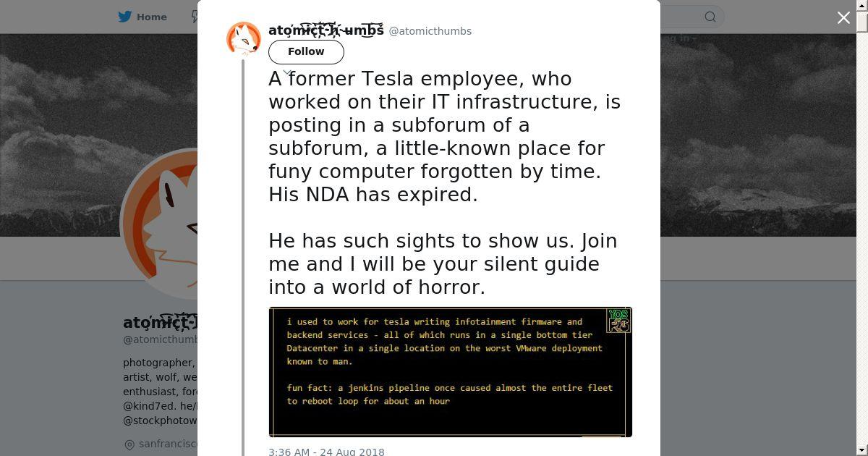Open the embedded forum post screenshot
Screen dimensions: 868x456
click(x=451, y=372)
